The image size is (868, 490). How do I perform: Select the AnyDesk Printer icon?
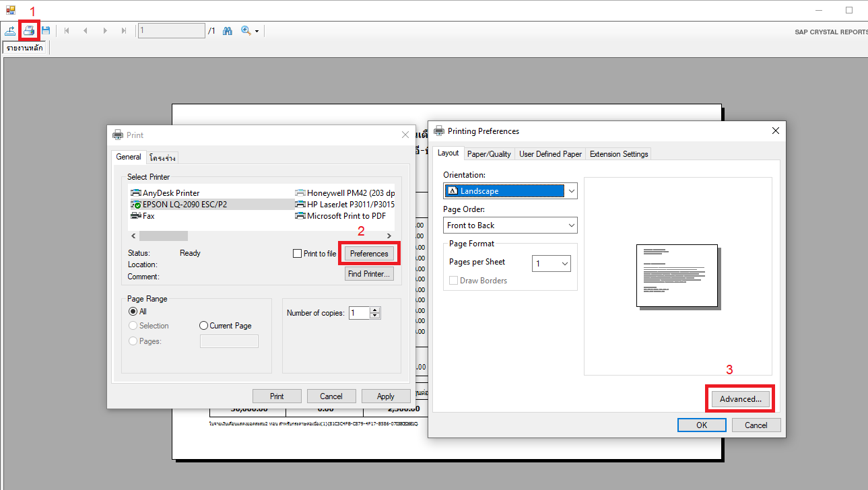136,193
